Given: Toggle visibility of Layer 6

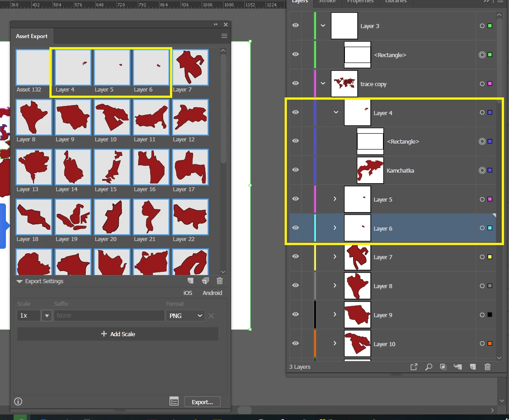Looking at the screenshot, I should (x=296, y=227).
